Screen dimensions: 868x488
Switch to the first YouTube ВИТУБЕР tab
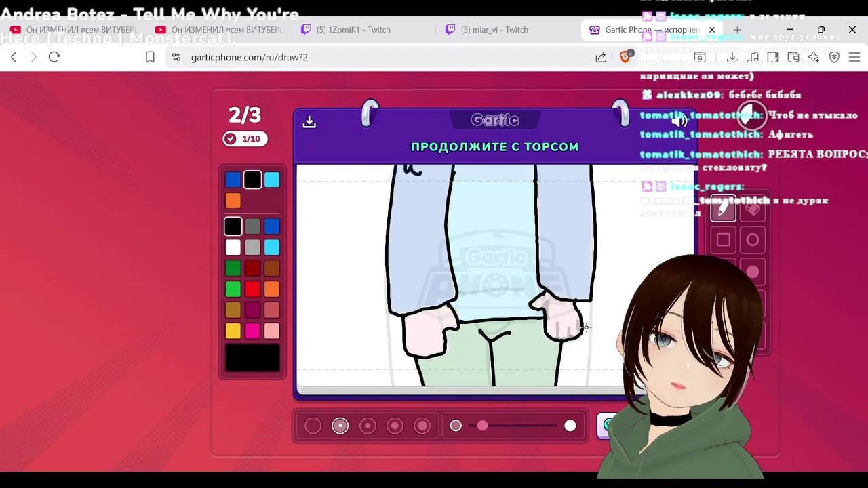tap(75, 30)
